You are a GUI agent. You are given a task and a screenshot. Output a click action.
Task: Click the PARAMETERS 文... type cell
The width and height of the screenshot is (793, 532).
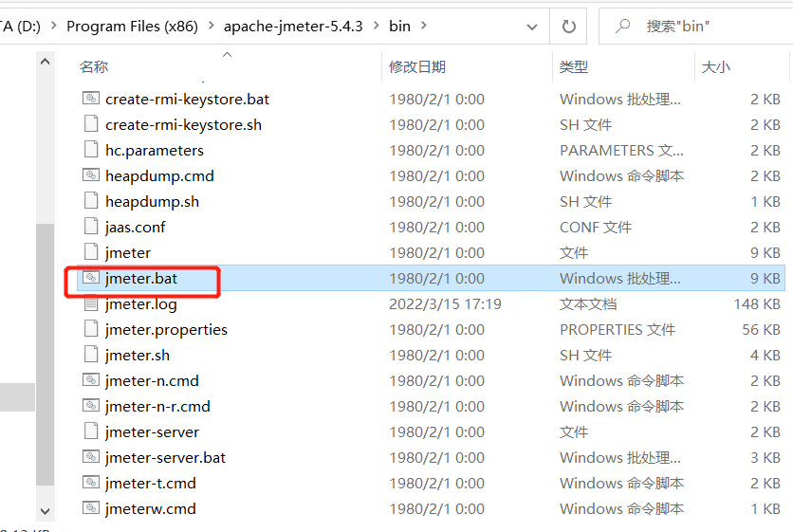coord(621,151)
